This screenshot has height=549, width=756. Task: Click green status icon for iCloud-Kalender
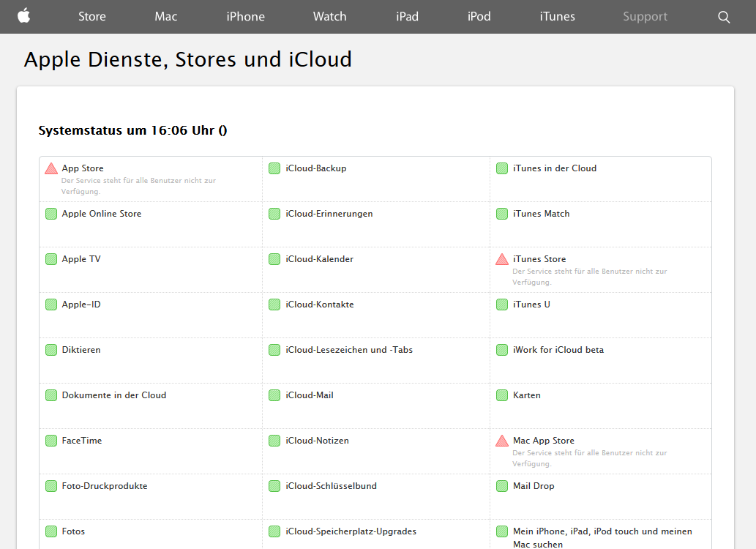[x=274, y=259]
